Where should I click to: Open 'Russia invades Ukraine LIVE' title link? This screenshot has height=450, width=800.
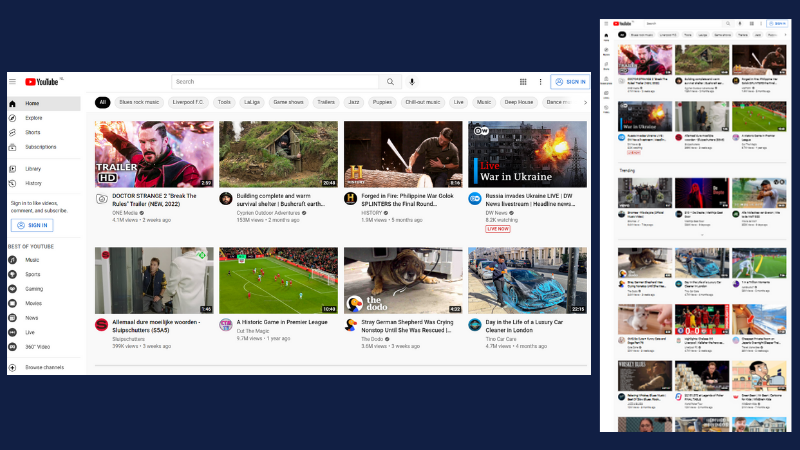pos(530,200)
